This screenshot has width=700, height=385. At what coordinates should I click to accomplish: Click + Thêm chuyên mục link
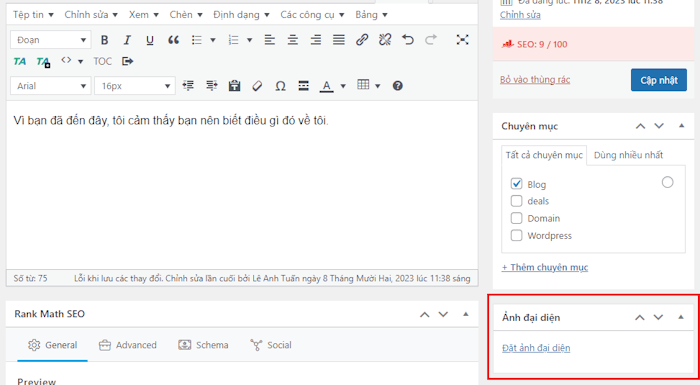(x=545, y=267)
